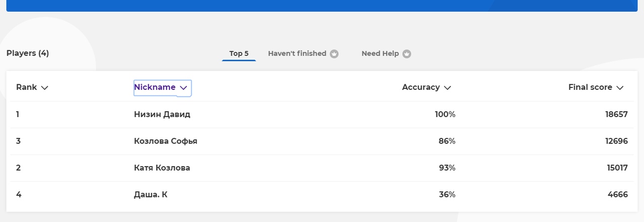Viewport: 644px width, 222px height.
Task: Click the chevron next to Accuracy
Action: [x=447, y=88]
